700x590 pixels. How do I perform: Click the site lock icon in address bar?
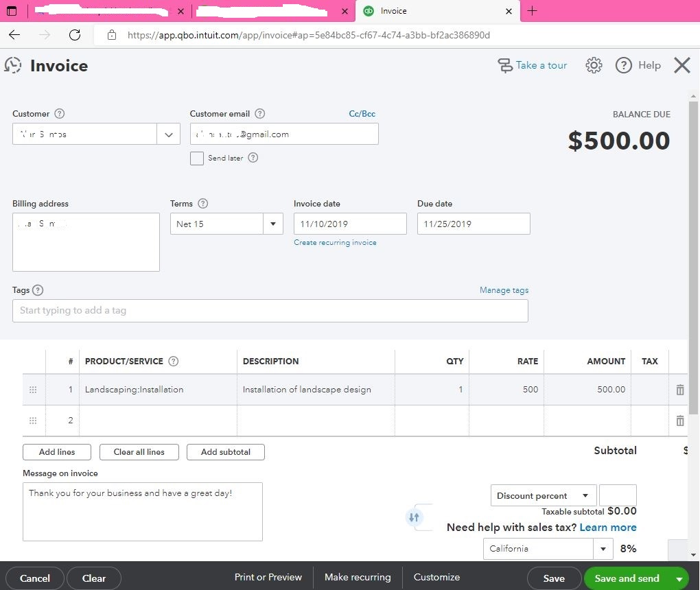click(x=112, y=35)
